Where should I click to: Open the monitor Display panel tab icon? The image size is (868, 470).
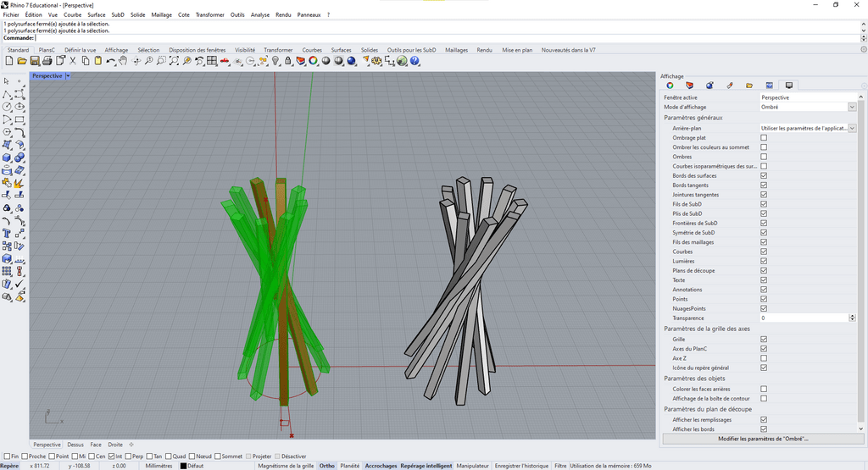coord(789,86)
